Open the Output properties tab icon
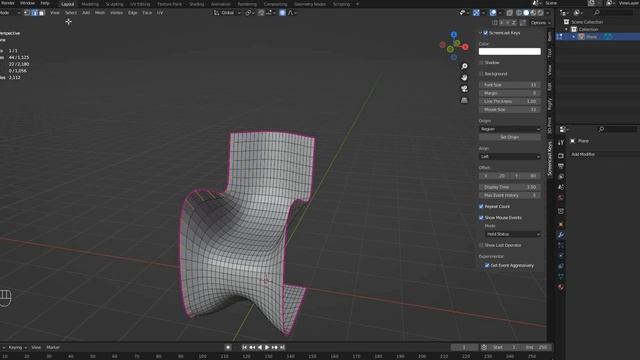Image resolution: width=640 pixels, height=360 pixels. (561, 166)
